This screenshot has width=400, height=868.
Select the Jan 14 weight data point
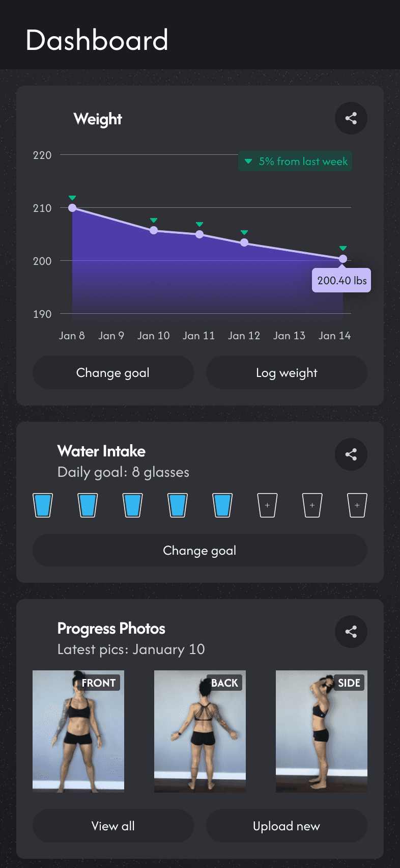343,259
